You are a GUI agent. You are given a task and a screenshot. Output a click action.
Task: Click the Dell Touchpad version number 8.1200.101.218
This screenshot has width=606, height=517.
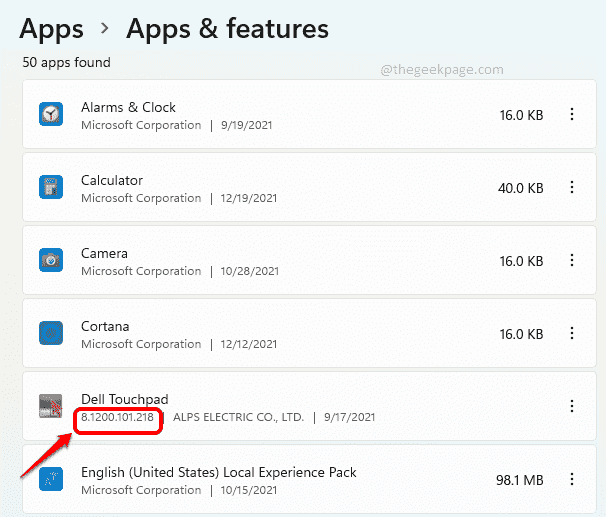(118, 417)
